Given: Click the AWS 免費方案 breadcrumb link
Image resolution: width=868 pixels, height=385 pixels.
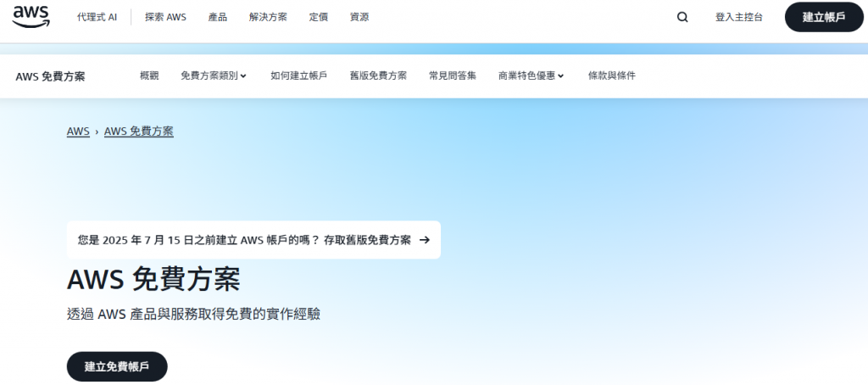Looking at the screenshot, I should click(x=139, y=131).
